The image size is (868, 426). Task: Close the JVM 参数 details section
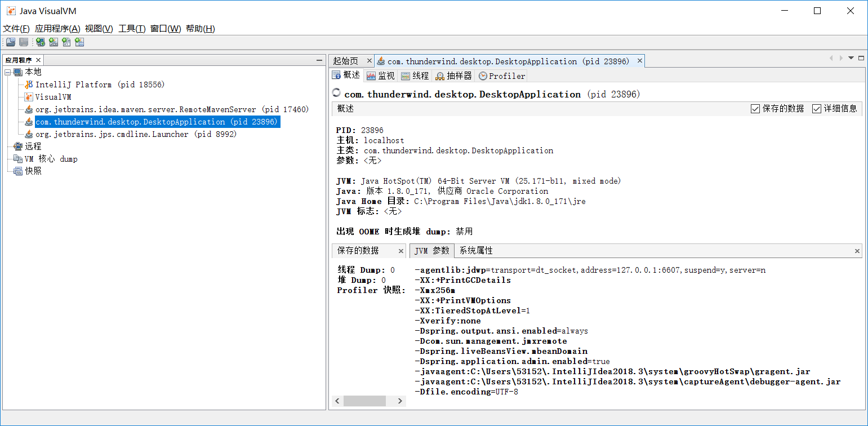coord(857,251)
